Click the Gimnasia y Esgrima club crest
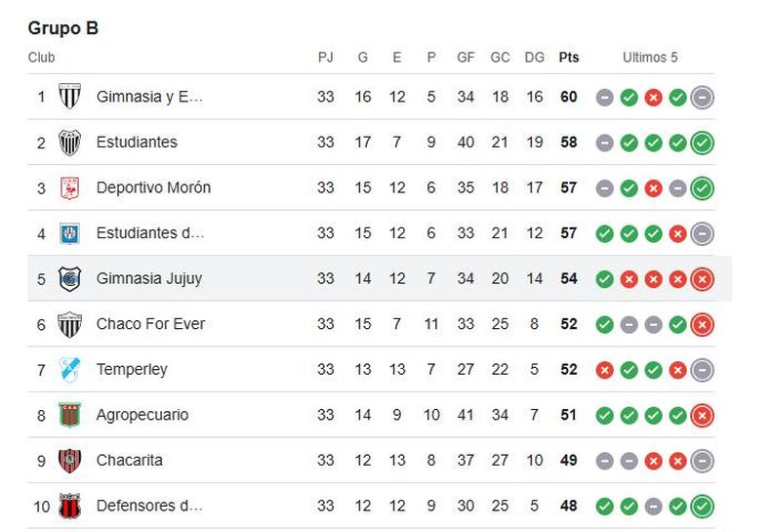 pyautogui.click(x=69, y=97)
